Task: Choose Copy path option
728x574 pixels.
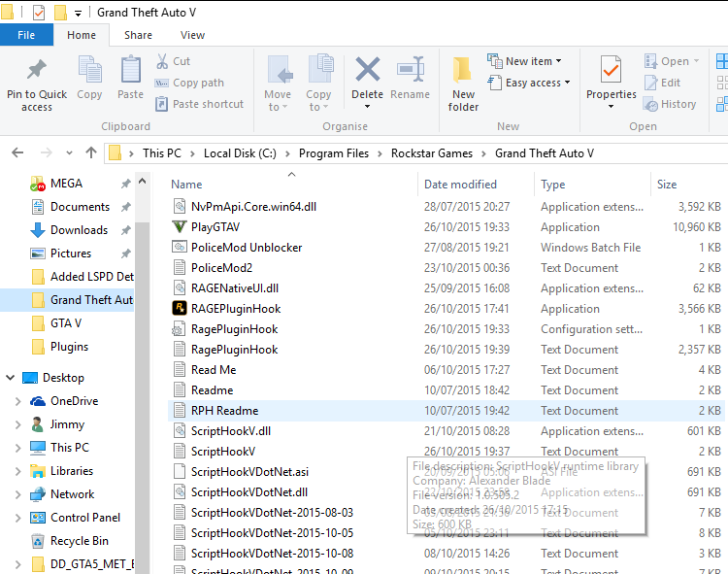Action: (189, 83)
